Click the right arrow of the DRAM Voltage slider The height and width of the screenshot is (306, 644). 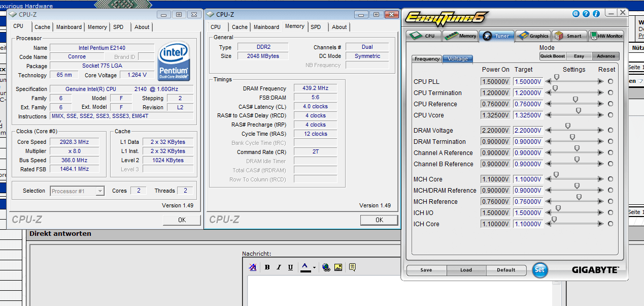601,130
